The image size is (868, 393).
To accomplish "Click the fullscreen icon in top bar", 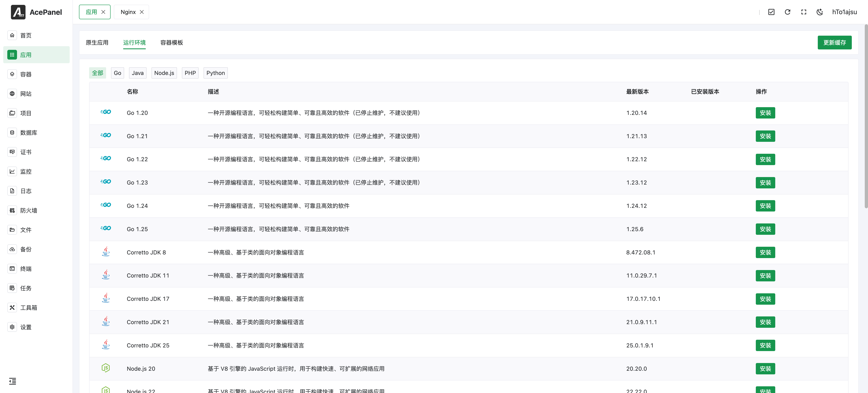I will pyautogui.click(x=804, y=12).
